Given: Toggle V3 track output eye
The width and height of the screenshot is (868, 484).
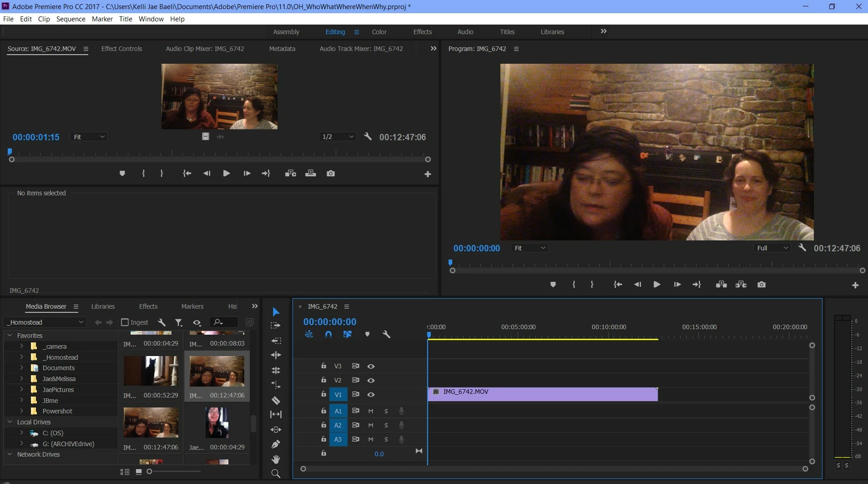Looking at the screenshot, I should (x=371, y=366).
